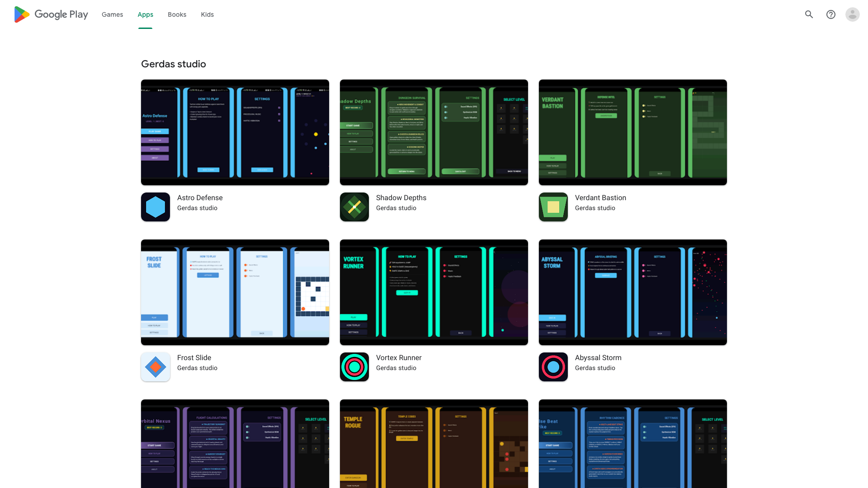The width and height of the screenshot is (868, 488).
Task: Open the Kids tab
Action: coord(208,14)
